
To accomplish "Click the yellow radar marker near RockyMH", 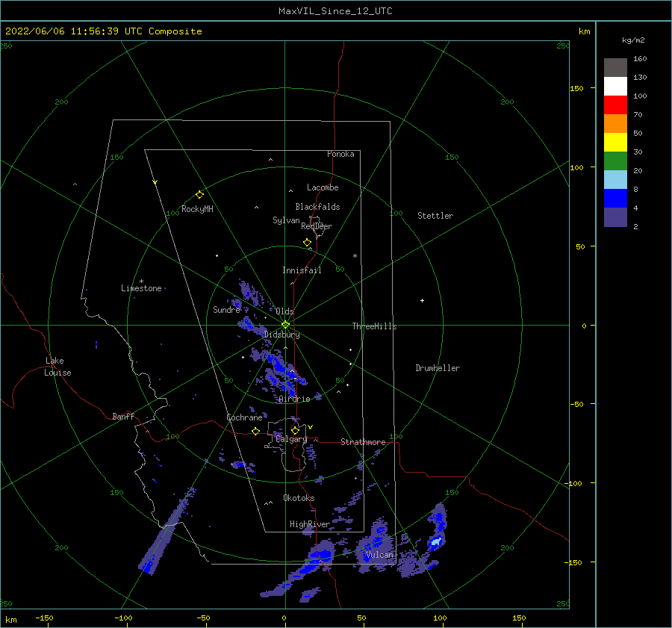I will point(199,195).
